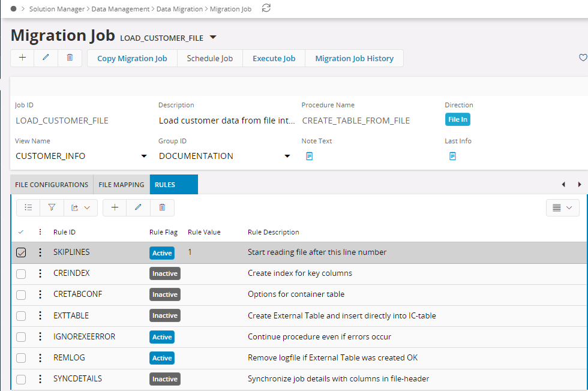Open the Group ID dropdown
Screen dimensions: 588x391
click(x=287, y=156)
